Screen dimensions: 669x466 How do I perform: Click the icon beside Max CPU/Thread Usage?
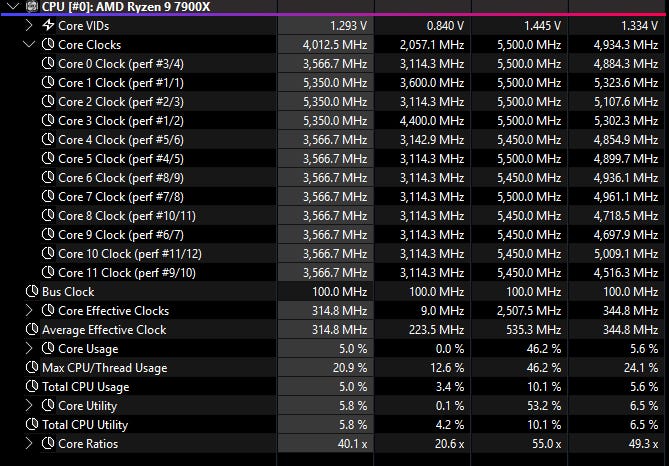32,367
